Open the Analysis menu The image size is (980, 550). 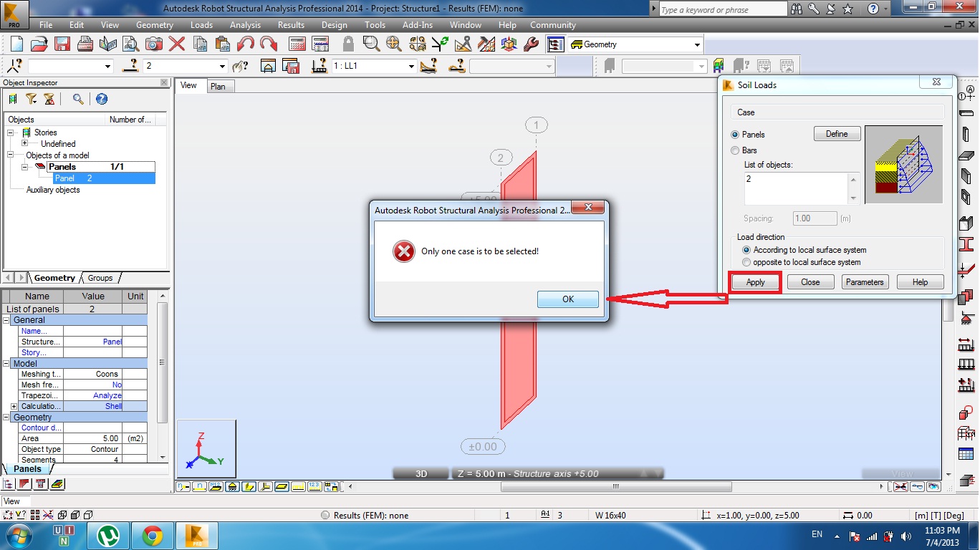(x=245, y=24)
